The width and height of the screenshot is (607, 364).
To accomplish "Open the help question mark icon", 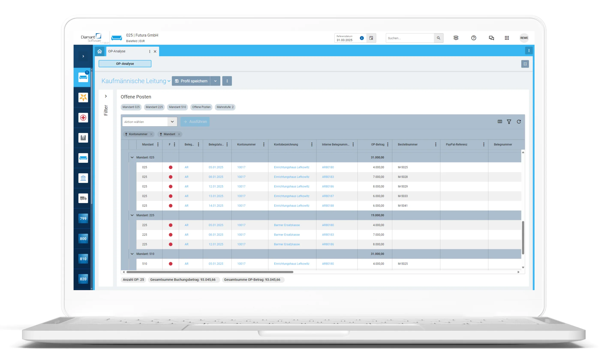I will (x=473, y=38).
